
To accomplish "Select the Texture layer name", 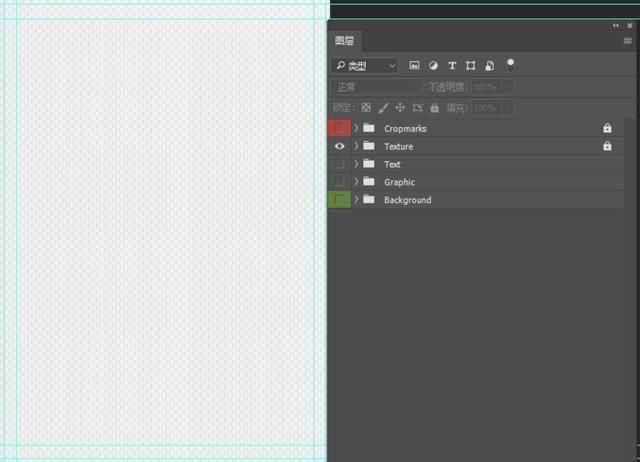I will click(398, 147).
